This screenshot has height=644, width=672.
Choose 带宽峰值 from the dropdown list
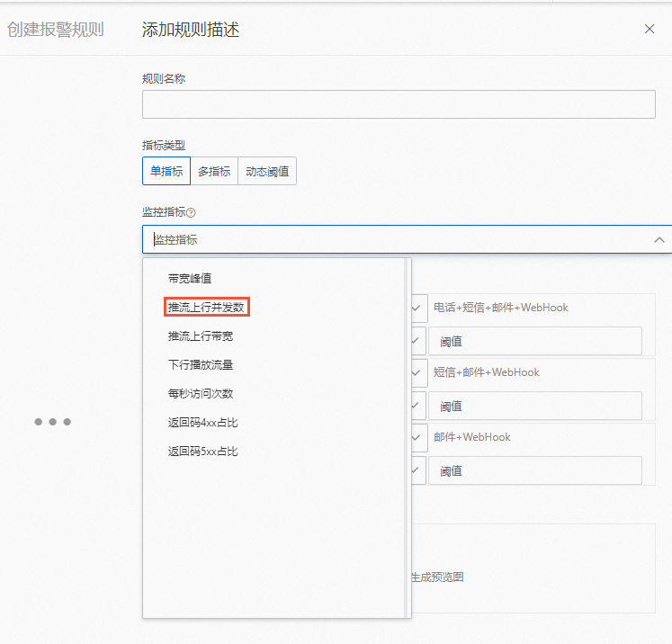click(190, 279)
